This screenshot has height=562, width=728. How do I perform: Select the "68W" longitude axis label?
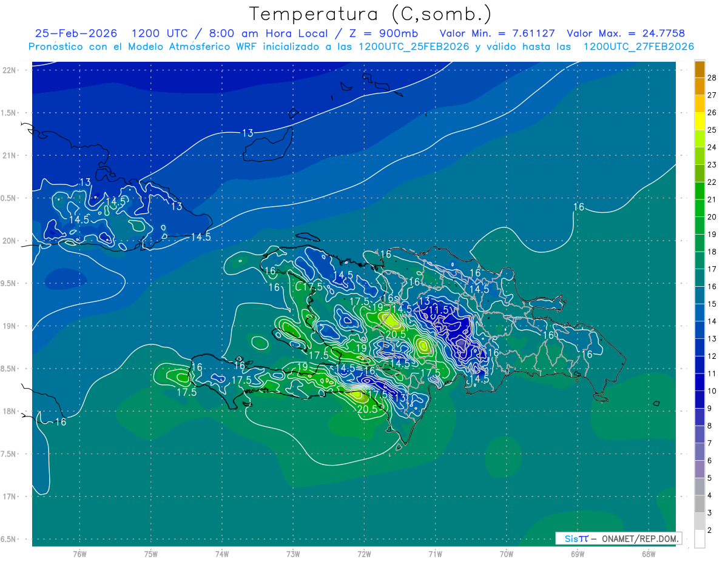tap(648, 554)
